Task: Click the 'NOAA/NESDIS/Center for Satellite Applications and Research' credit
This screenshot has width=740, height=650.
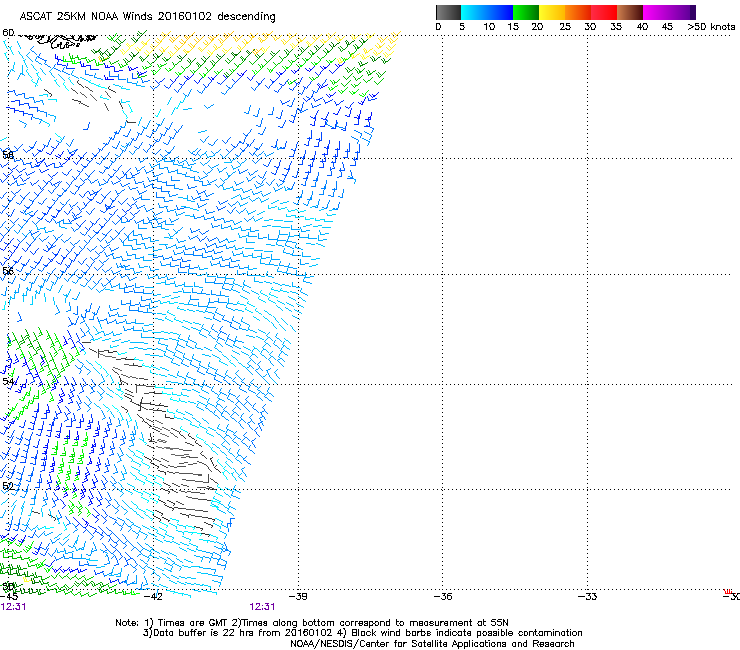Action: pos(432,644)
